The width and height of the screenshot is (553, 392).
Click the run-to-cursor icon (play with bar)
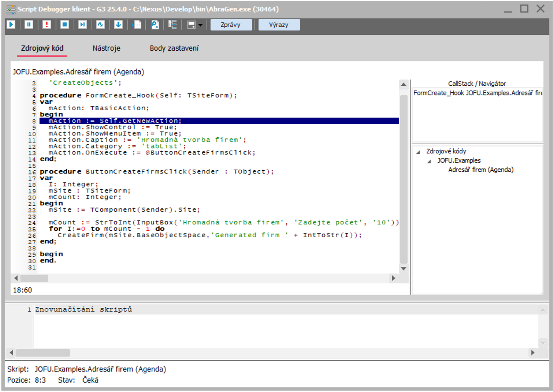(82, 25)
